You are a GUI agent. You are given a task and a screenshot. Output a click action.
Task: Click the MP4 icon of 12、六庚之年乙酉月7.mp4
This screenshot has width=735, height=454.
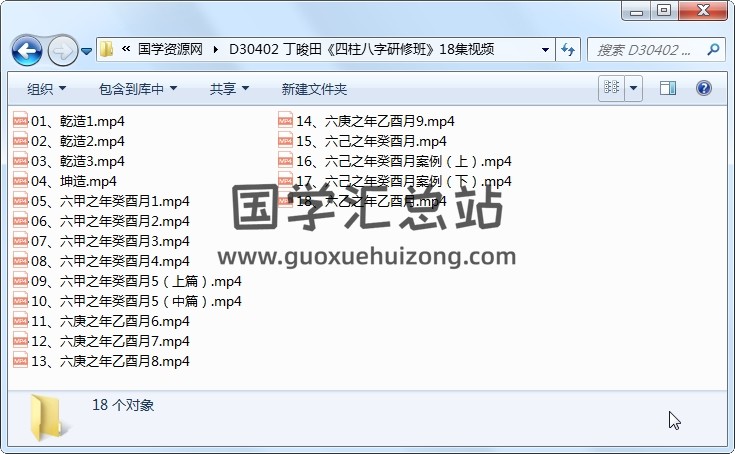pos(21,341)
